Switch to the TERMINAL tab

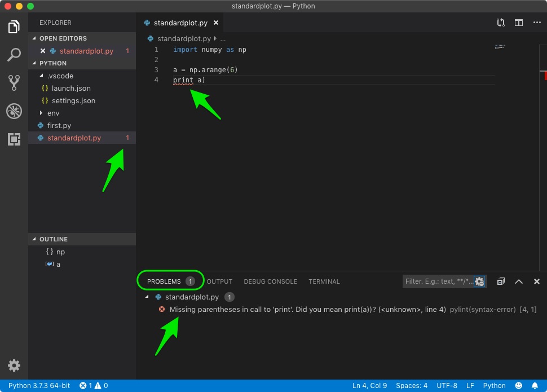(324, 281)
